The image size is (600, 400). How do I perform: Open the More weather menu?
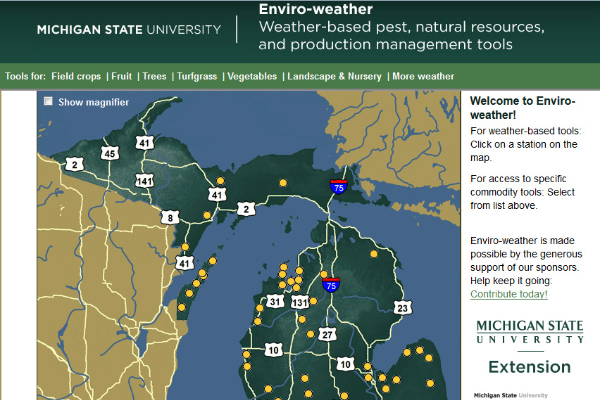click(x=423, y=76)
